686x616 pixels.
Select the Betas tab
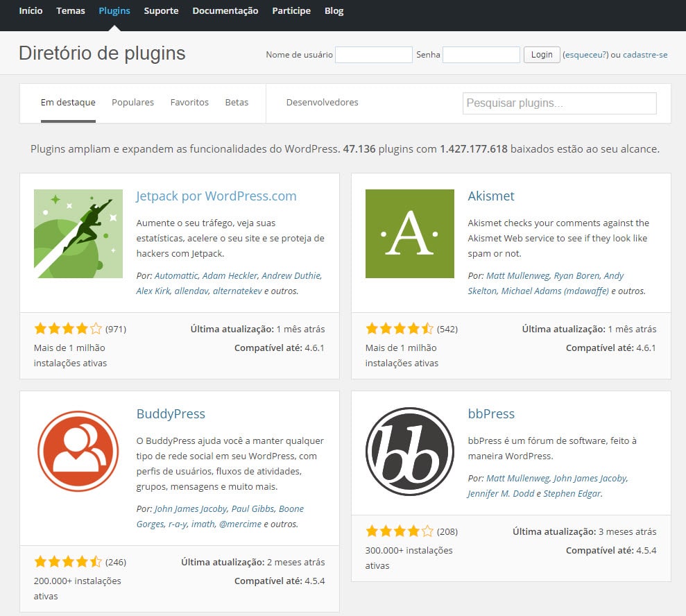pyautogui.click(x=237, y=102)
